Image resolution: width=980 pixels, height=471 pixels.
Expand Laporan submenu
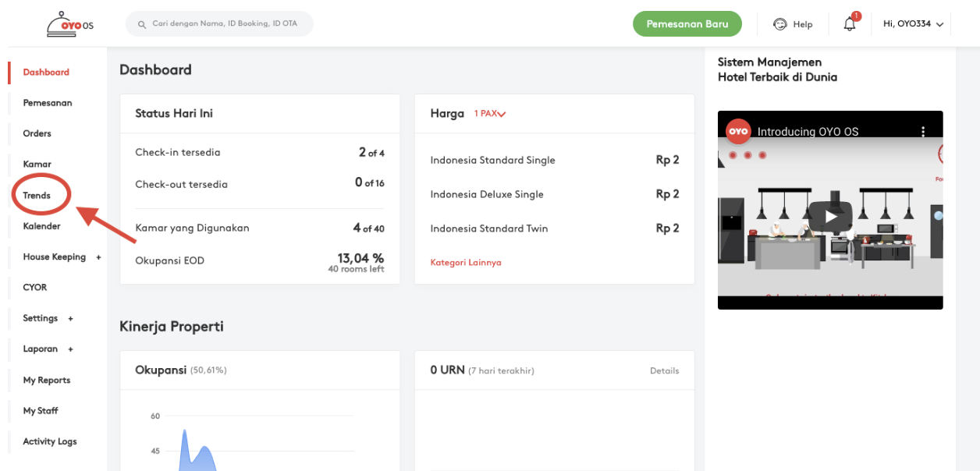[70, 349]
